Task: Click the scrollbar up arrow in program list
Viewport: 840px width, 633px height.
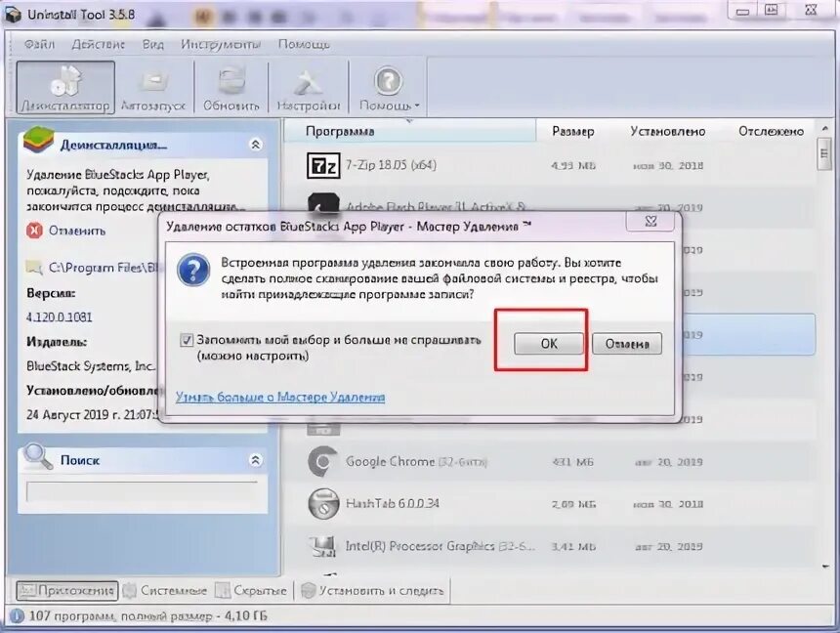Action: (x=824, y=129)
